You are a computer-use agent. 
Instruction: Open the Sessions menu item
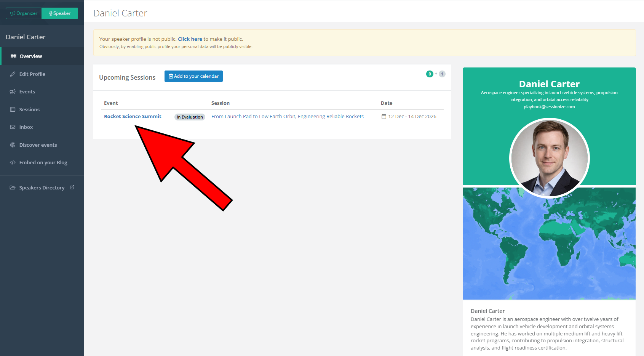pos(29,110)
